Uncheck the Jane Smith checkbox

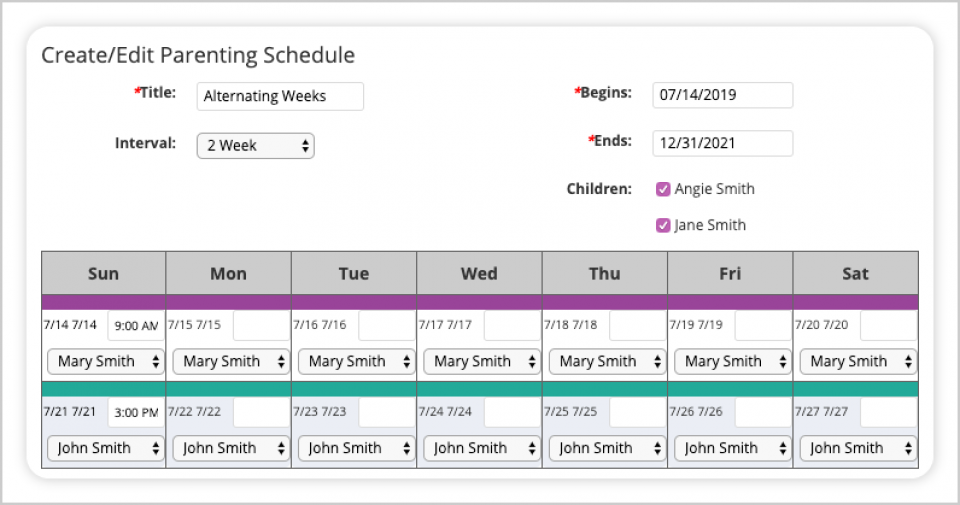click(x=663, y=225)
